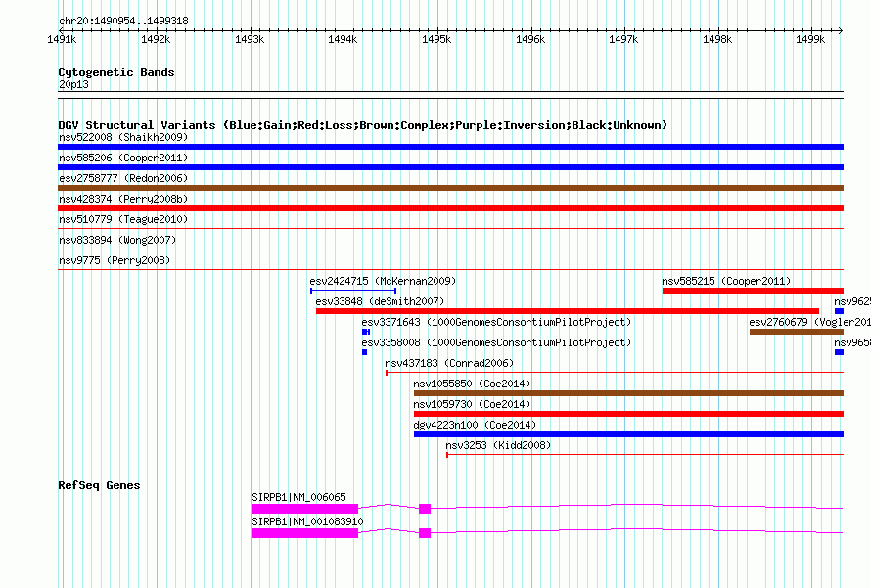The height and width of the screenshot is (588, 871).
Task: Click the blue square under the nsv965 label
Action: click(839, 352)
